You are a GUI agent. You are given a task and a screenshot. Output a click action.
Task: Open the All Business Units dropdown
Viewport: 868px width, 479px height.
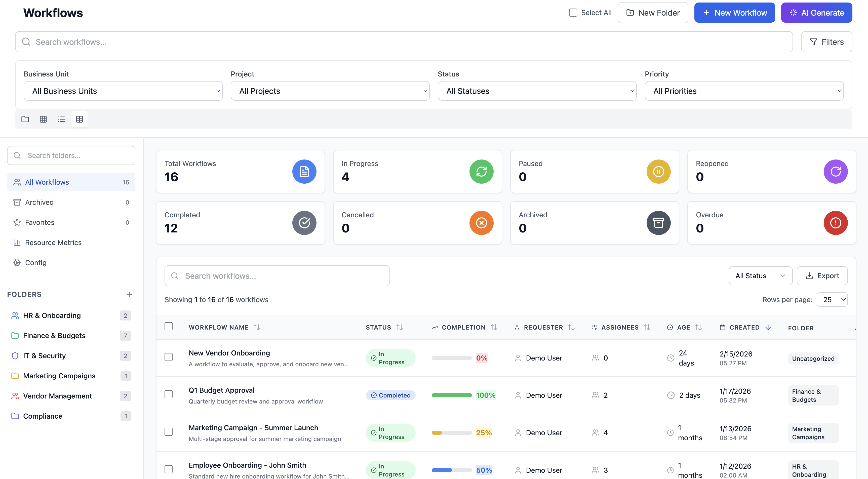point(123,91)
